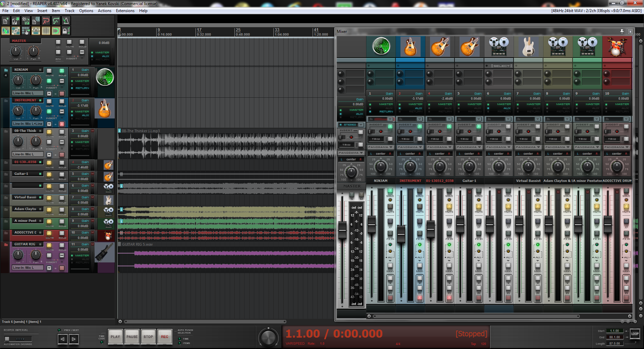Unmute the Guitar-1 track

49,174
